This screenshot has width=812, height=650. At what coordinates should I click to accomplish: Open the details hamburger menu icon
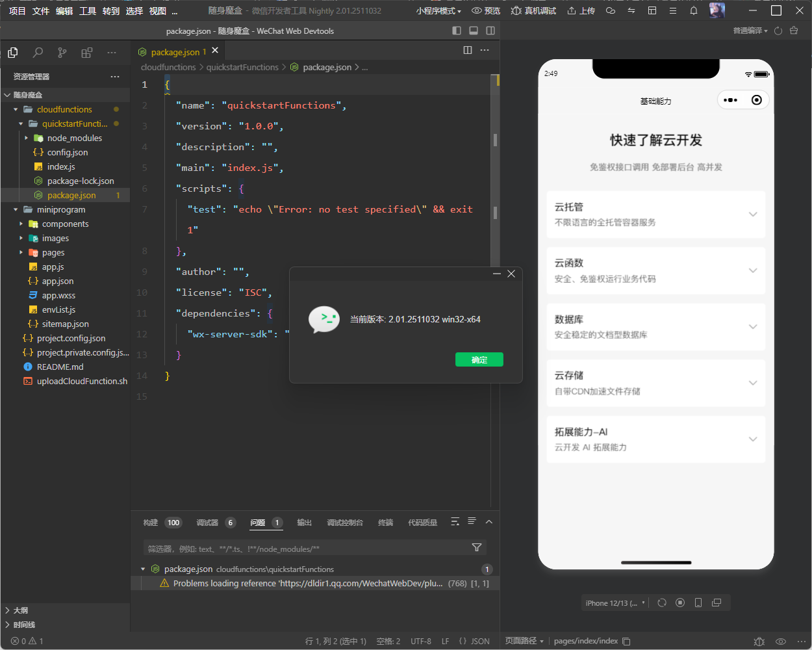point(673,11)
